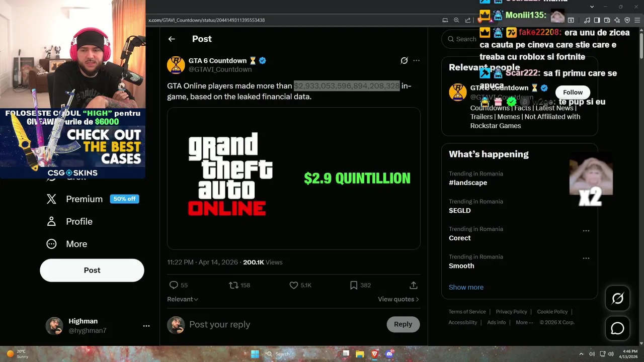Click the page scrollbar on right edge

click(x=641, y=45)
